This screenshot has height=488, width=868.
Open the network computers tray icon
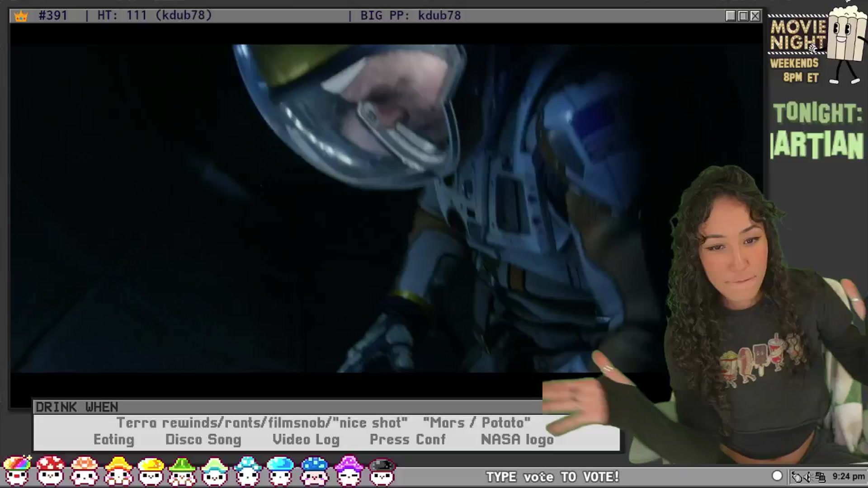820,477
